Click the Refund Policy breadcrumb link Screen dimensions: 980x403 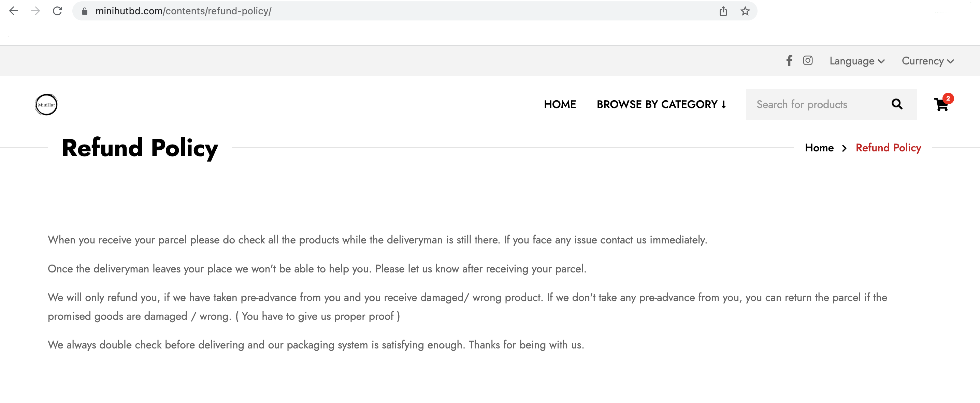[x=888, y=148]
